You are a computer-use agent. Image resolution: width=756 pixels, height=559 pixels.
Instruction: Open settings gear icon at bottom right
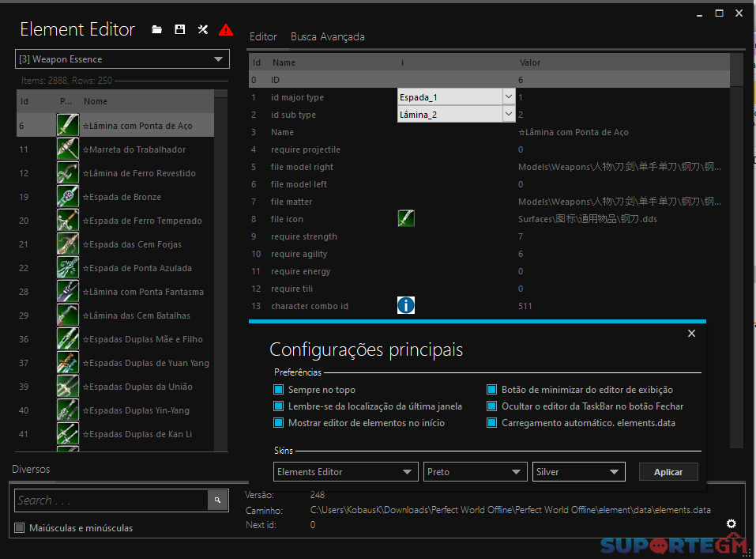(x=731, y=523)
